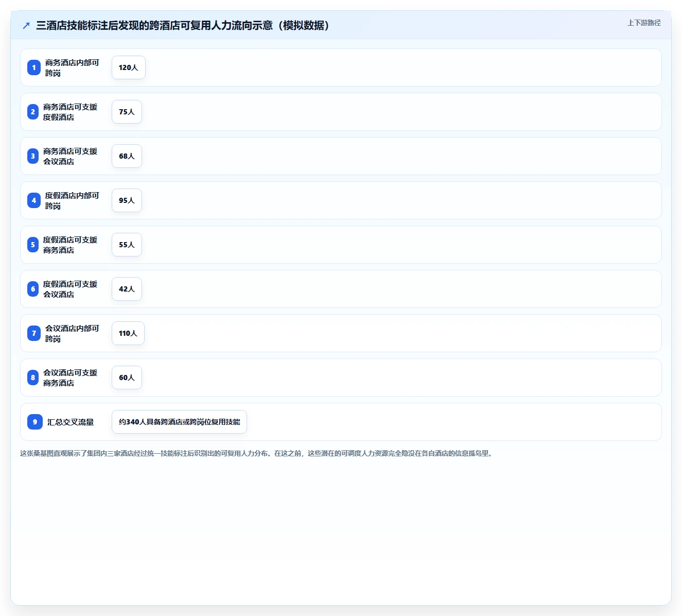The height and width of the screenshot is (616, 682).
Task: Click the label 汇总交叉流量
Action: [x=71, y=422]
